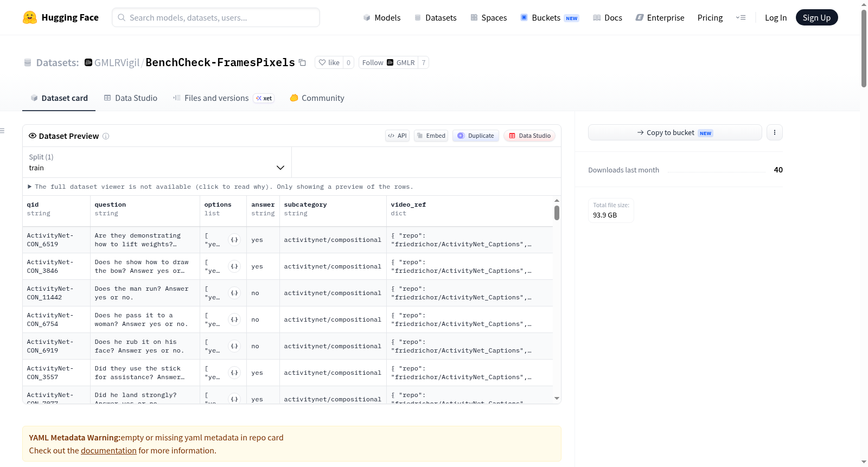Screen dimensions: 868x467
Task: Click the table scroll down arrow
Action: pos(557,398)
